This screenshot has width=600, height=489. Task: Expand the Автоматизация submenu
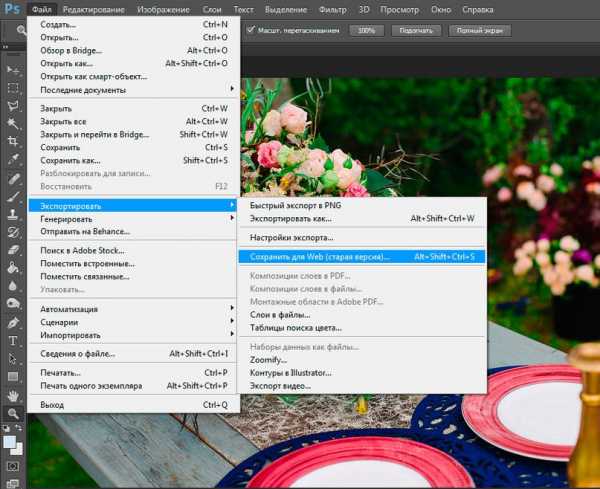(133, 309)
